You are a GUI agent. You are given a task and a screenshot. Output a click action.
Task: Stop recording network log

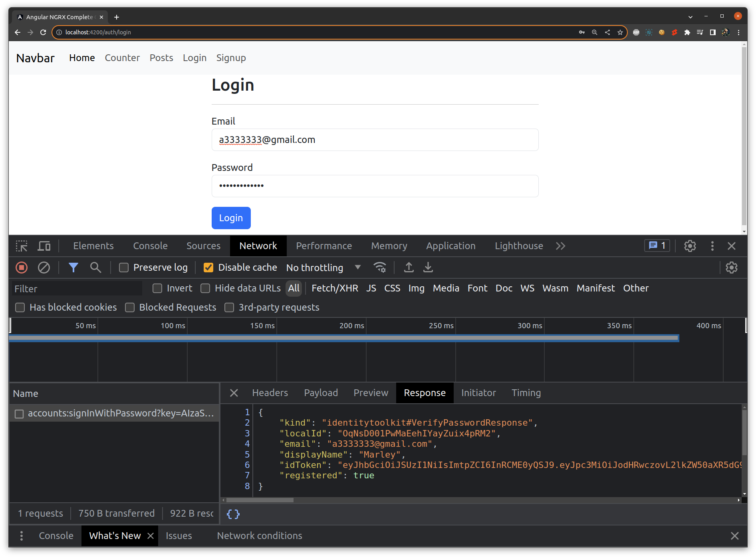pyautogui.click(x=22, y=268)
